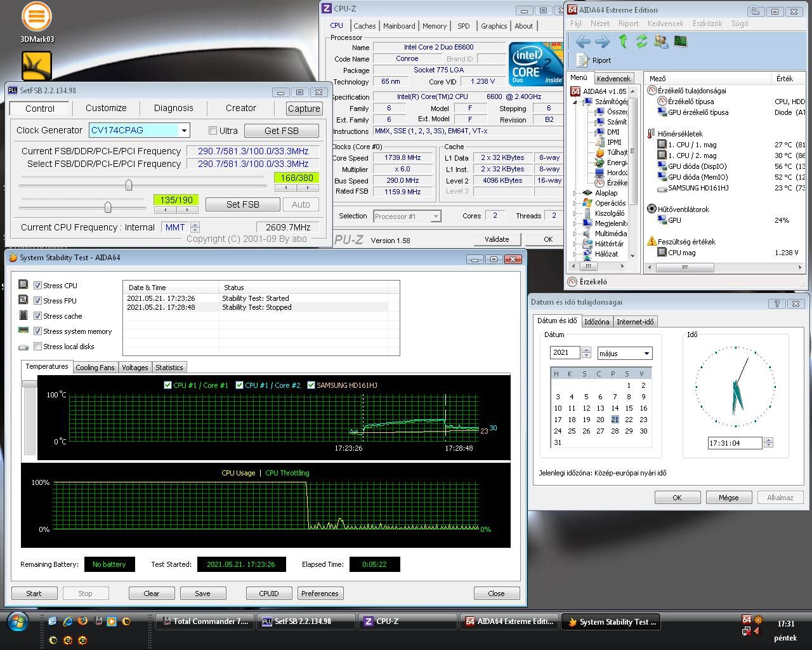Enable the Ultra checkbox in SetFSB
This screenshot has width=812, height=650.
(213, 131)
